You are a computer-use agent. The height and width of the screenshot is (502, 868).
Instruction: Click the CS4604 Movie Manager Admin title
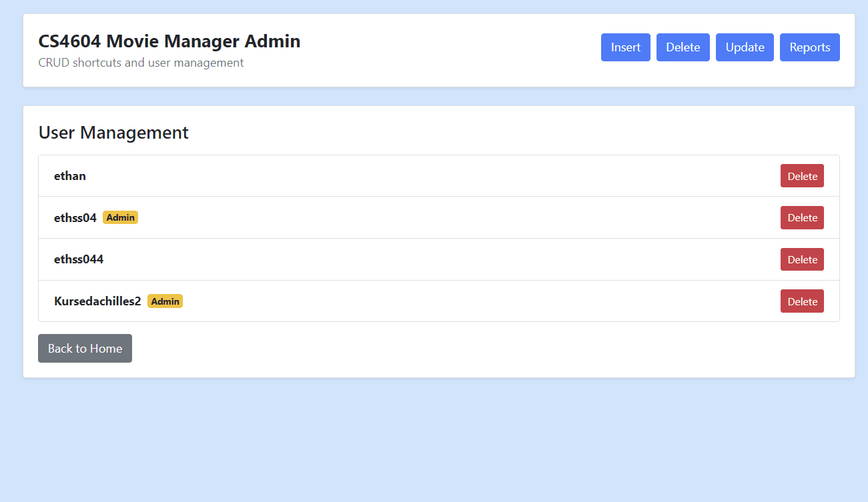[x=169, y=41]
